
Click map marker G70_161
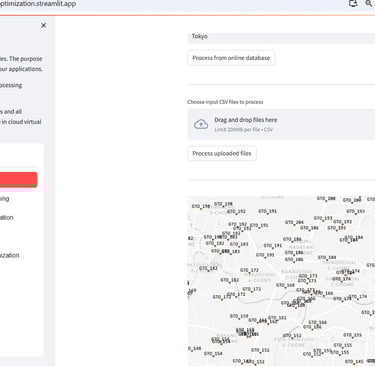pos(277,318)
